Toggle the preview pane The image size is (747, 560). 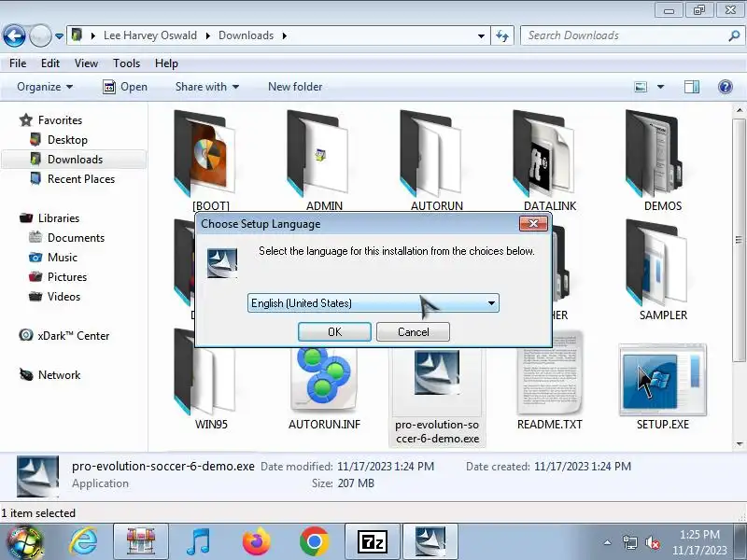click(x=692, y=87)
